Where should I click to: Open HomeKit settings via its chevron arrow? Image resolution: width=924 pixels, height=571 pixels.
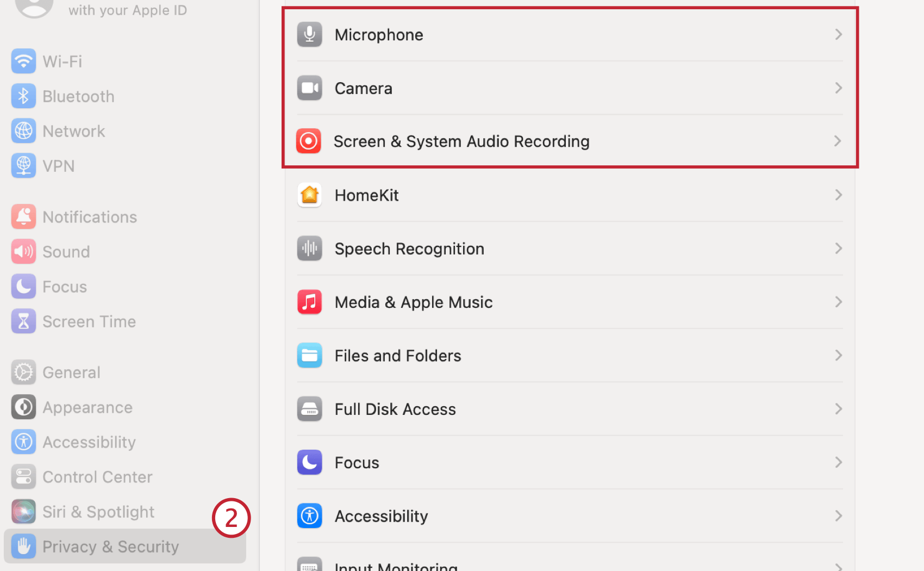point(839,195)
